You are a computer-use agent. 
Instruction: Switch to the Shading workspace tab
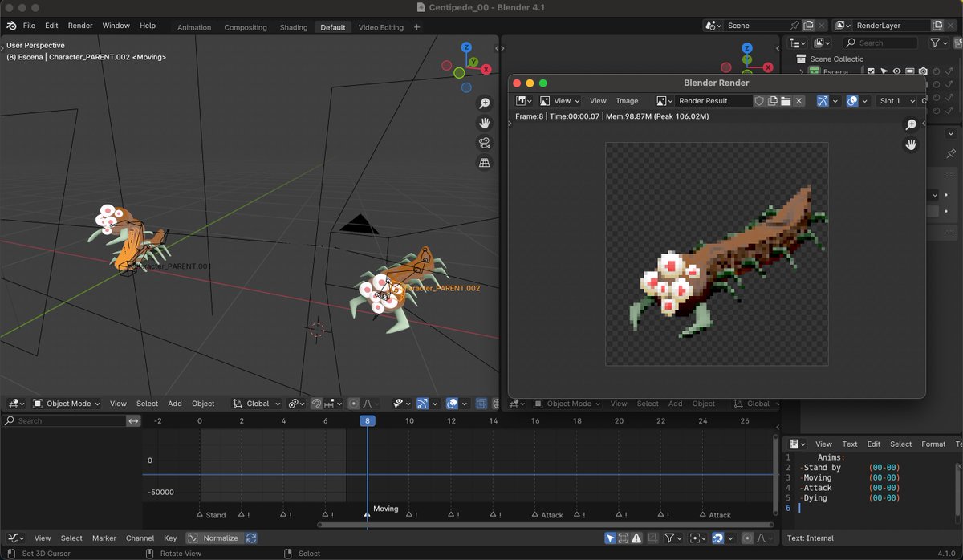(x=294, y=27)
